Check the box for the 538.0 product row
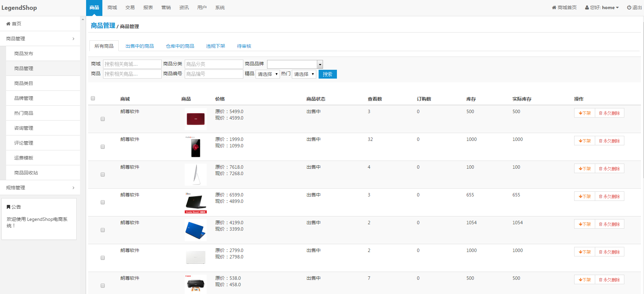The width and height of the screenshot is (644, 294). tap(103, 286)
